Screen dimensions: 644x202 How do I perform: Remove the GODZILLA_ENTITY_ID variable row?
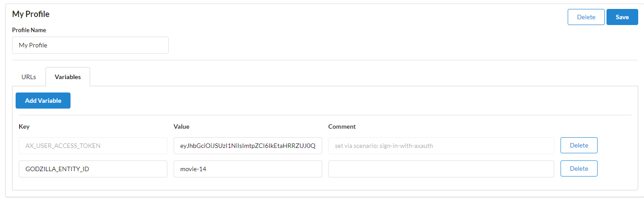point(579,168)
